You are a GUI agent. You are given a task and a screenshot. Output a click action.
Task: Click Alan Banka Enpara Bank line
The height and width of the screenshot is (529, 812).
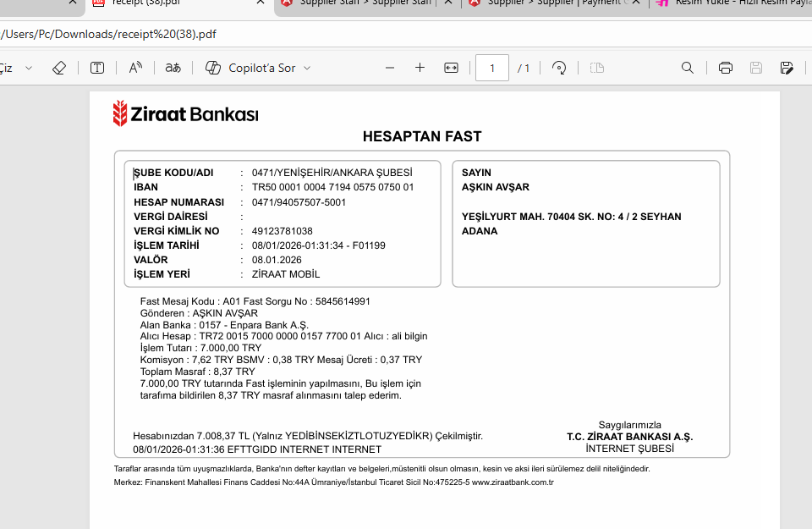pyautogui.click(x=224, y=325)
